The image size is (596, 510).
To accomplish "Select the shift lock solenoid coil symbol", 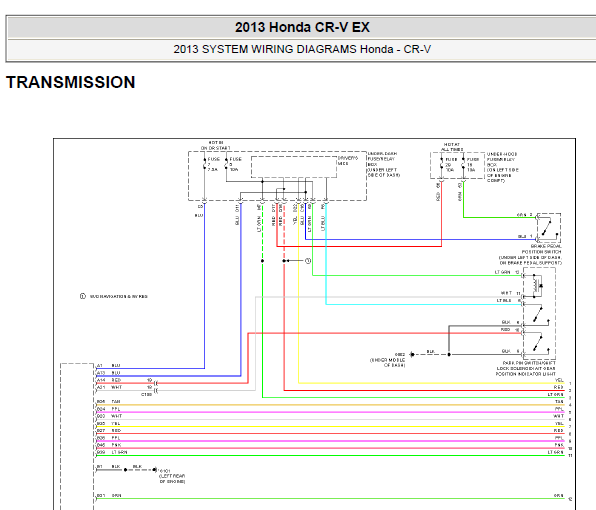I will coord(537,285).
